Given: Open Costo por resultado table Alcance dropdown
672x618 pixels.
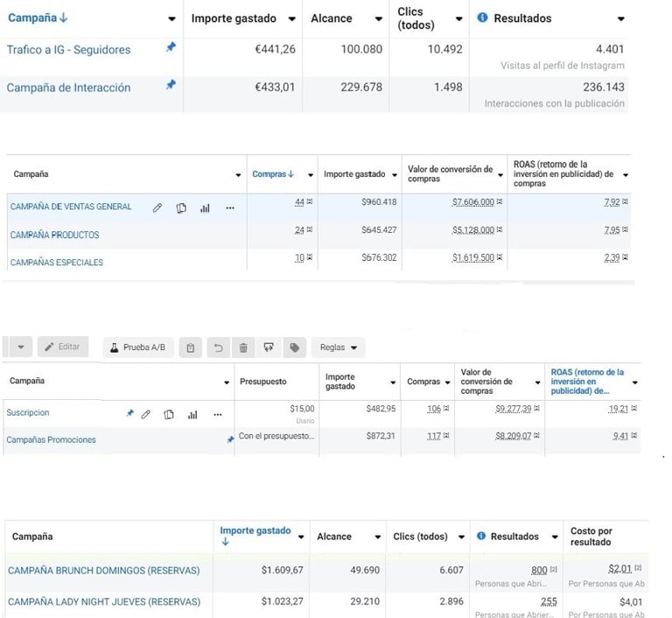Looking at the screenshot, I should click(x=378, y=537).
